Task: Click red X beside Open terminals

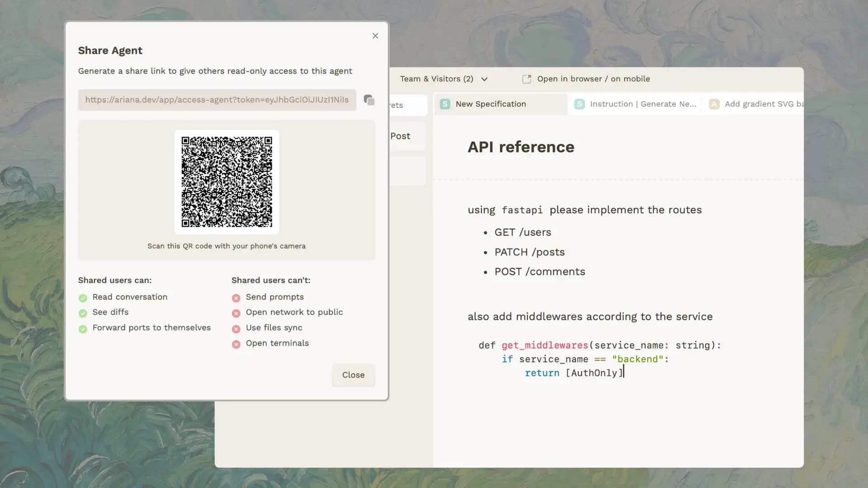Action: coord(236,344)
